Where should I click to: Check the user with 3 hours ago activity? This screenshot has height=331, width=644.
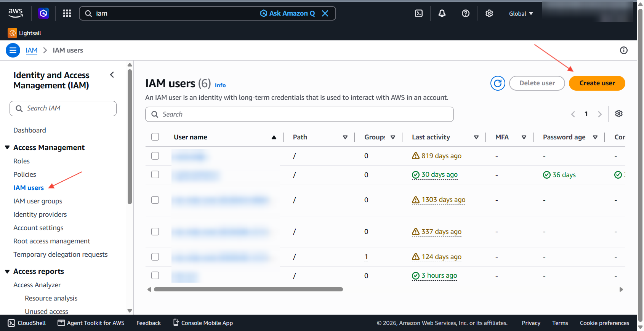(155, 275)
